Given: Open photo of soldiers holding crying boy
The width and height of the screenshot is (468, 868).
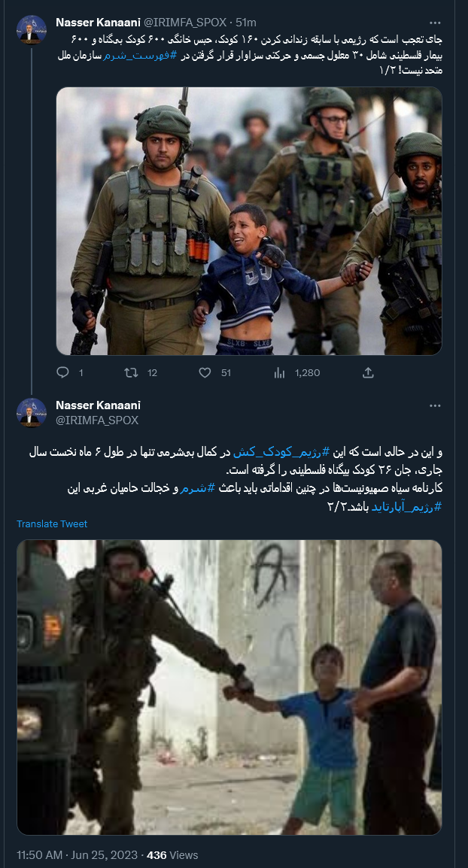Looking at the screenshot, I should point(249,221).
